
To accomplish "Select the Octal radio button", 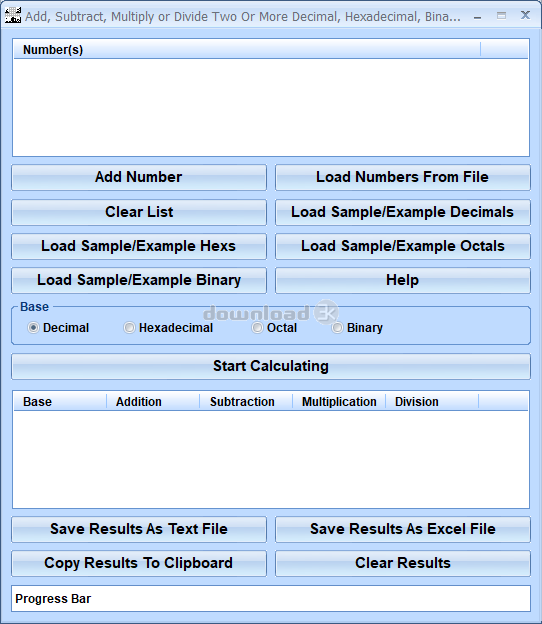I will coord(257,328).
